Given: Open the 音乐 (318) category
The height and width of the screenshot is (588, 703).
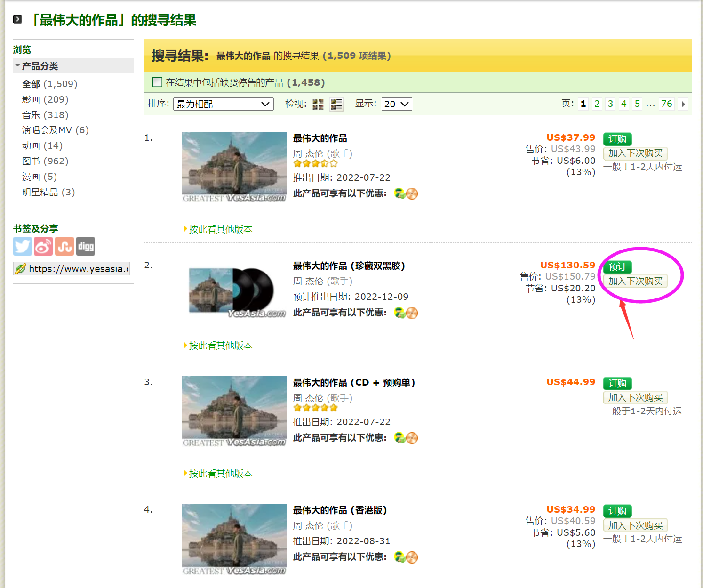Looking at the screenshot, I should (x=44, y=114).
